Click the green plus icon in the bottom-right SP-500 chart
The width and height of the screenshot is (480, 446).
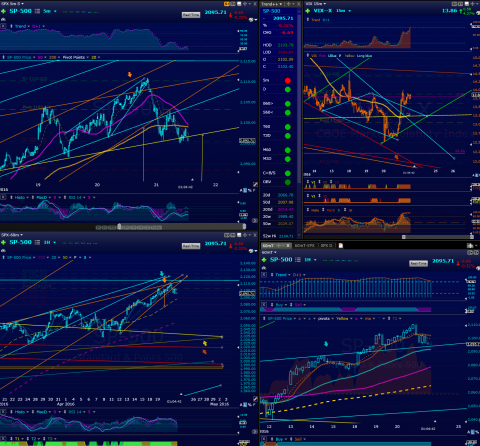[x=264, y=260]
